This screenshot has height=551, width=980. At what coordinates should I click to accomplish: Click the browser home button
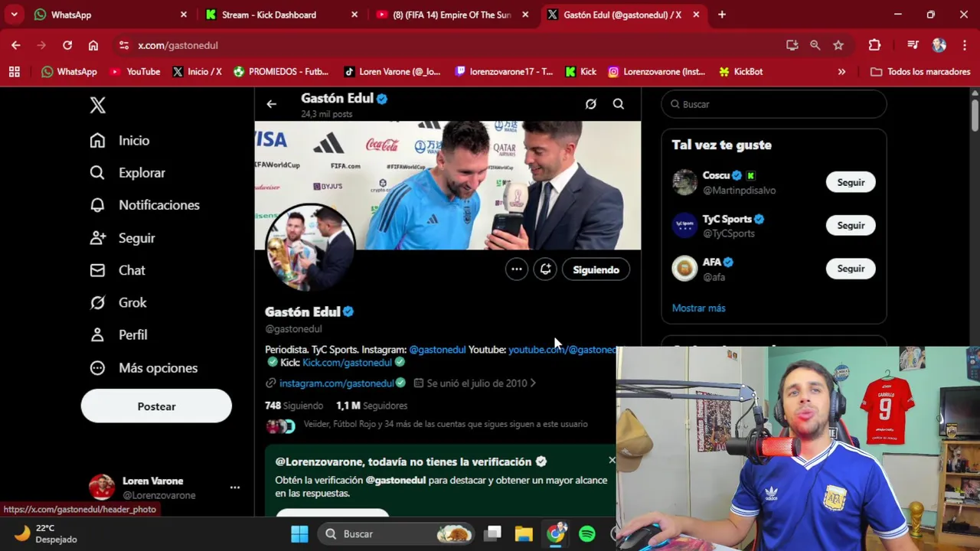[93, 45]
